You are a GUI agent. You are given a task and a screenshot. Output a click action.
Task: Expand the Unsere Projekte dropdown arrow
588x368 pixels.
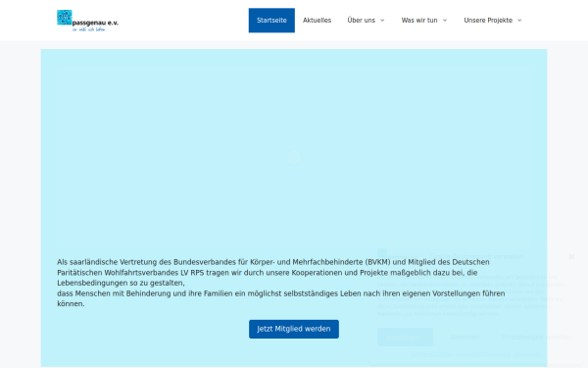(x=519, y=21)
